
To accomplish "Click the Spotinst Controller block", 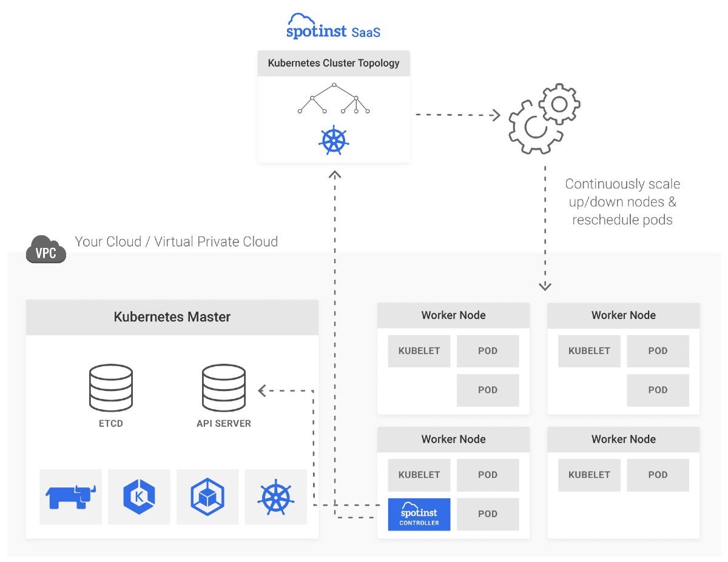I will [419, 513].
